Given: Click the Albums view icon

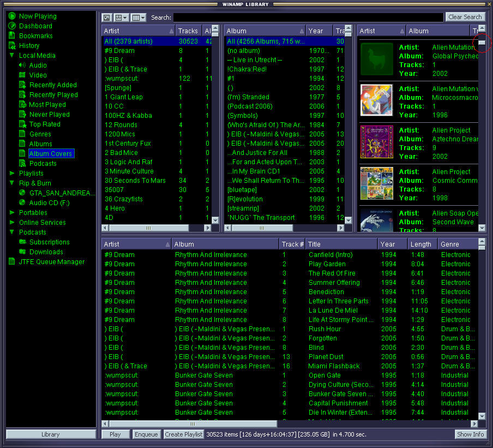Looking at the screenshot, I should (x=22, y=144).
